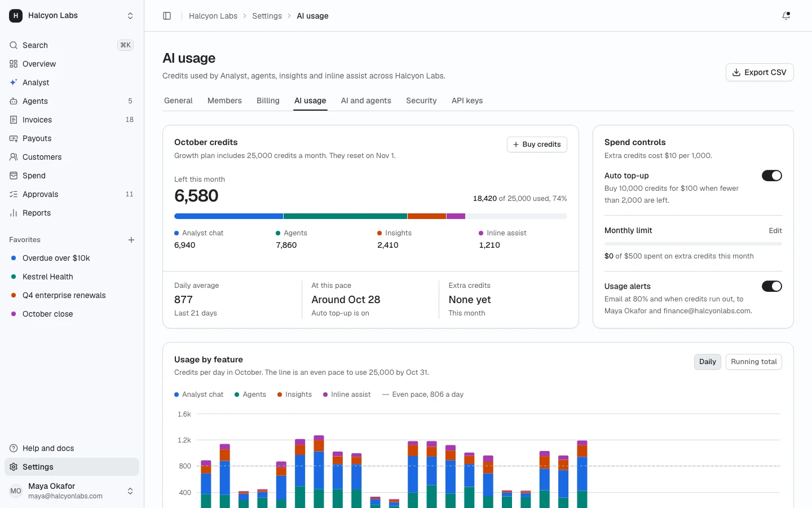Switch chart to Running total view
Image resolution: width=812 pixels, height=508 pixels.
[754, 362]
